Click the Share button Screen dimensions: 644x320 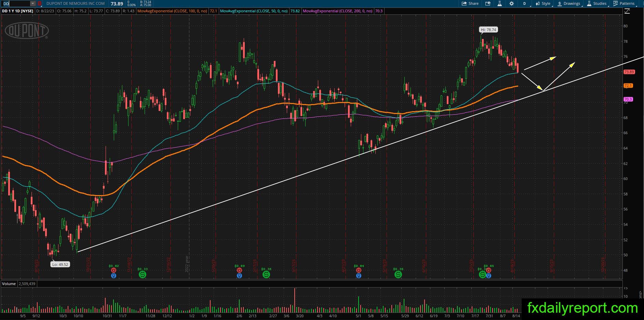click(x=470, y=3)
